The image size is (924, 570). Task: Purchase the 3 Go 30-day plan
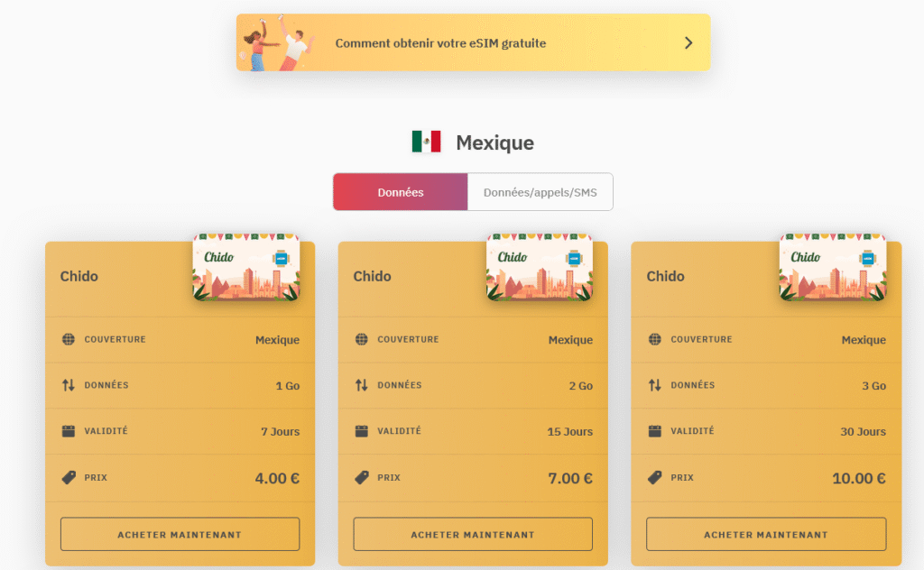(766, 534)
